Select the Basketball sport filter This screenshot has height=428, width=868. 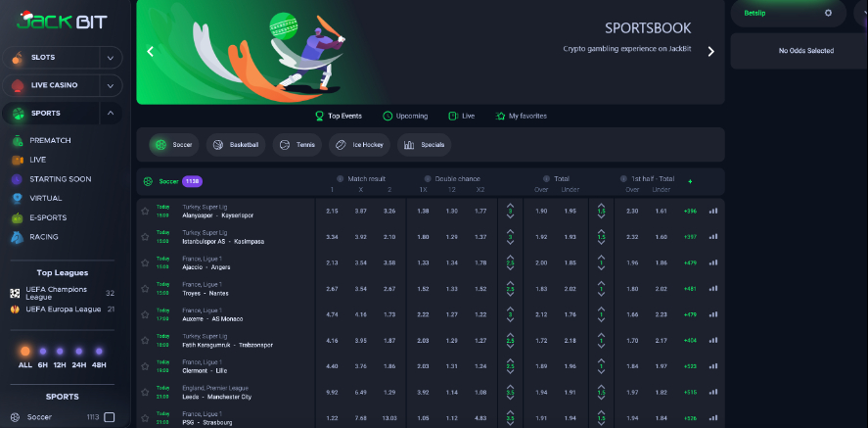[x=236, y=145]
